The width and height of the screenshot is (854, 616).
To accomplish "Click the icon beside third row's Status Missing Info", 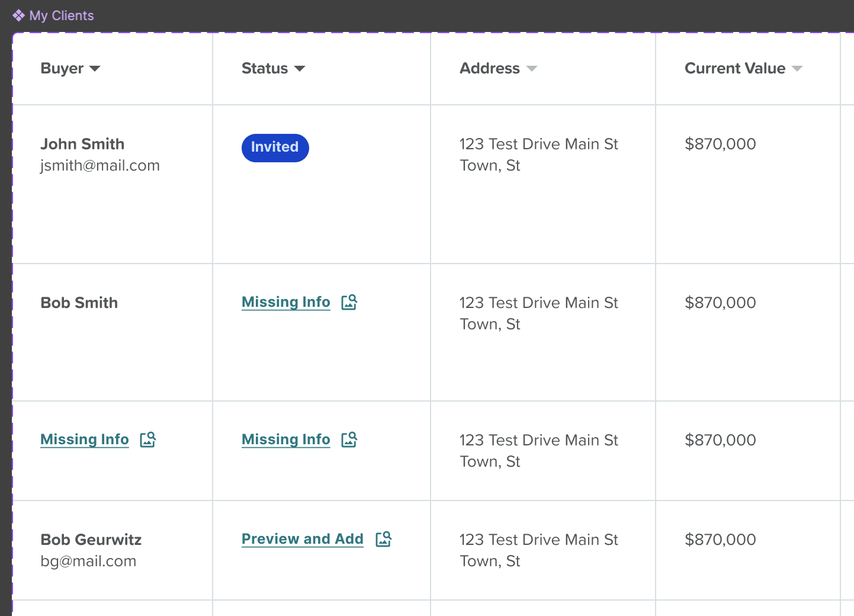I will pos(349,439).
